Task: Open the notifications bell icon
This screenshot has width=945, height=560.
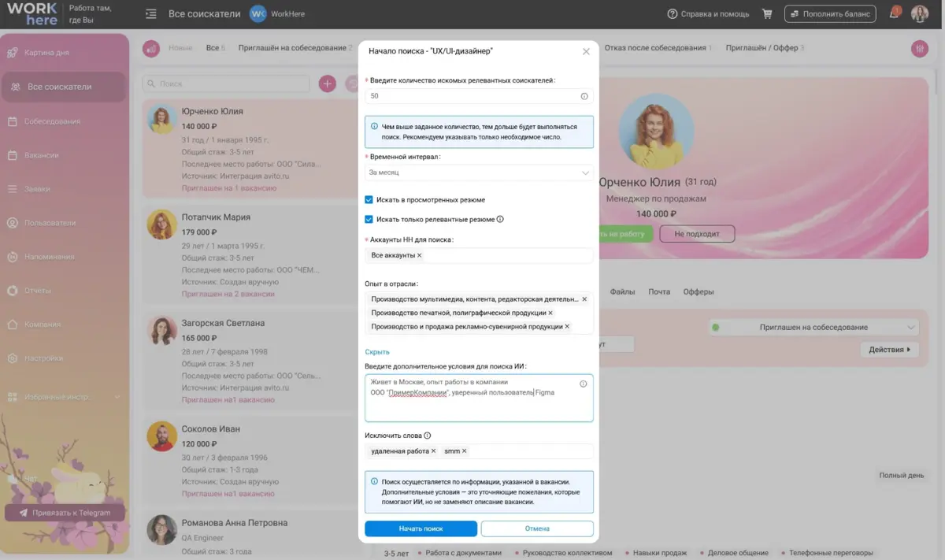Action: [894, 14]
